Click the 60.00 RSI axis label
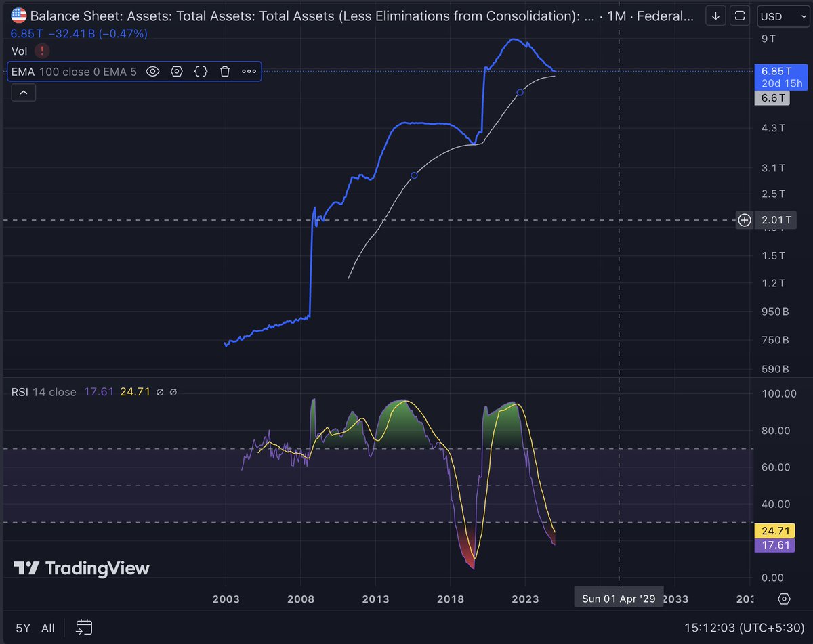The height and width of the screenshot is (644, 813). pyautogui.click(x=775, y=467)
